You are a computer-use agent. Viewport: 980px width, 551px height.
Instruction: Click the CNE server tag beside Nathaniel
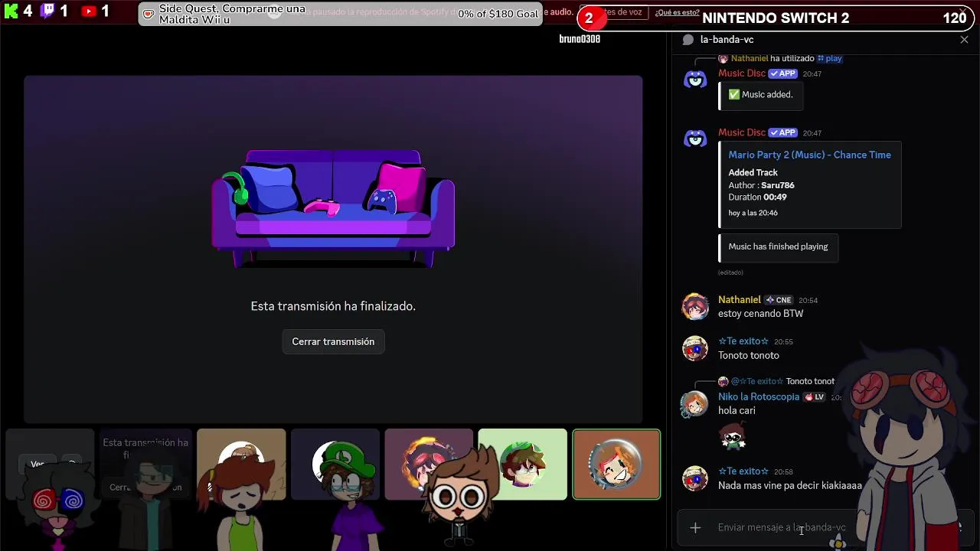click(x=779, y=300)
